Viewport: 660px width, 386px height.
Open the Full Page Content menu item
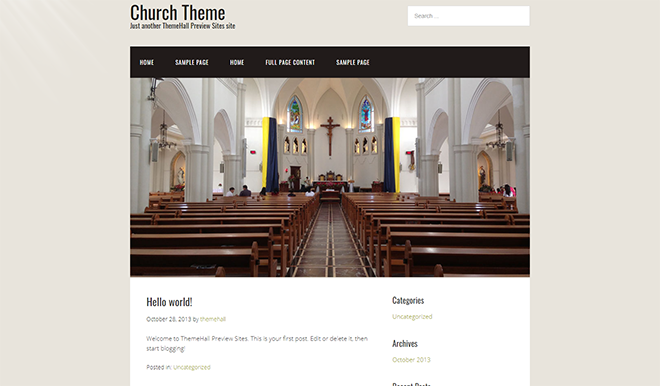click(290, 62)
